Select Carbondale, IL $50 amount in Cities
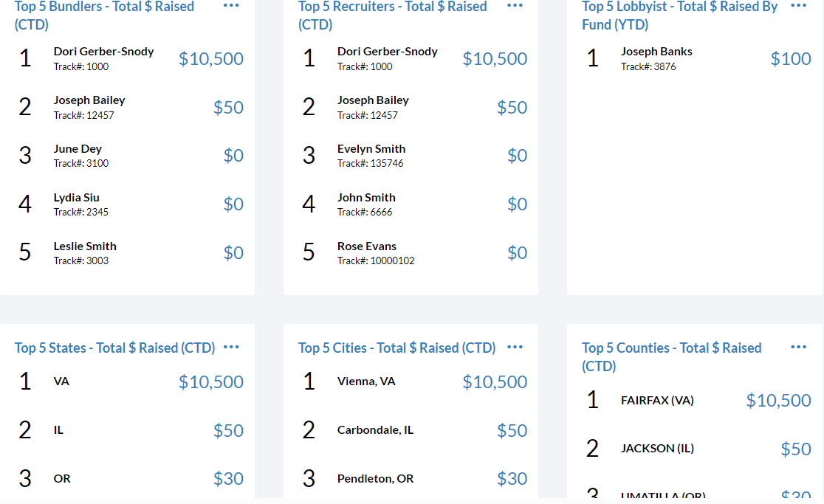The image size is (824, 504). click(x=512, y=430)
